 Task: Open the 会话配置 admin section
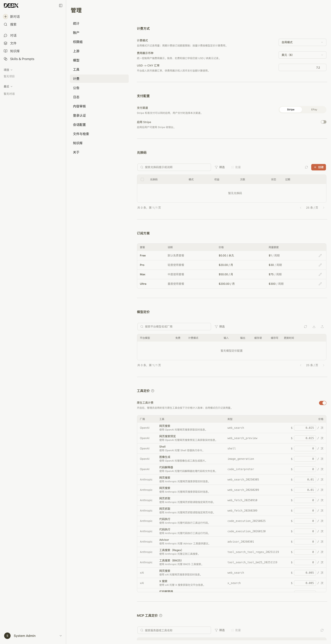point(99,125)
